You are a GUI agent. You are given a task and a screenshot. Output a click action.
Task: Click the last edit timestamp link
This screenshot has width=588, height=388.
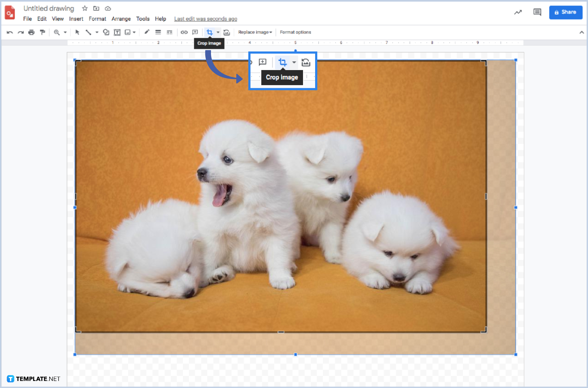(206, 19)
